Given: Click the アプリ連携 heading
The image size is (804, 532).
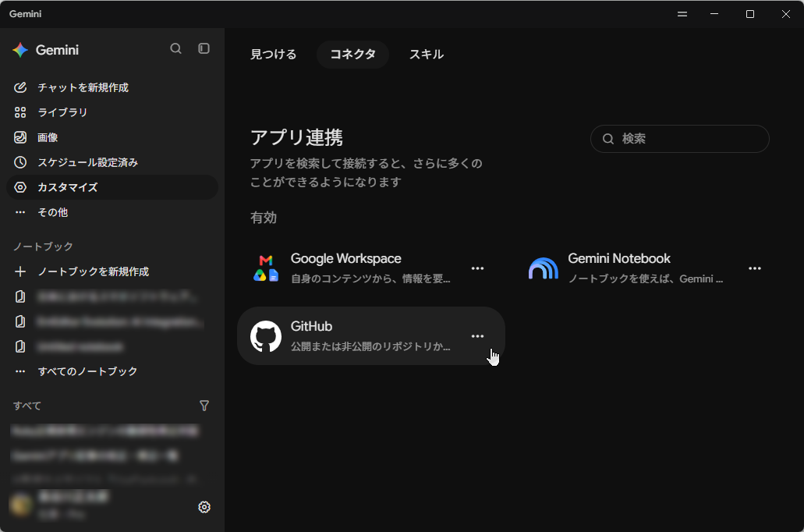Looking at the screenshot, I should click(296, 137).
